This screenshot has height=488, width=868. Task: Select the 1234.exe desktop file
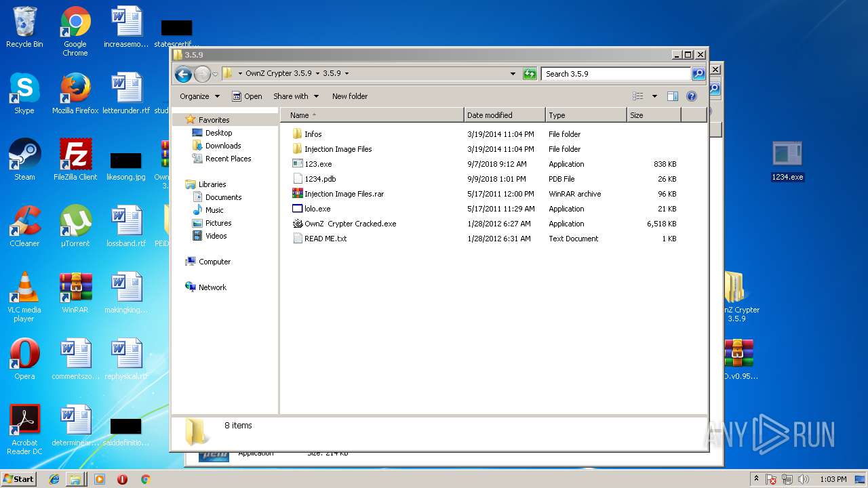click(x=787, y=161)
